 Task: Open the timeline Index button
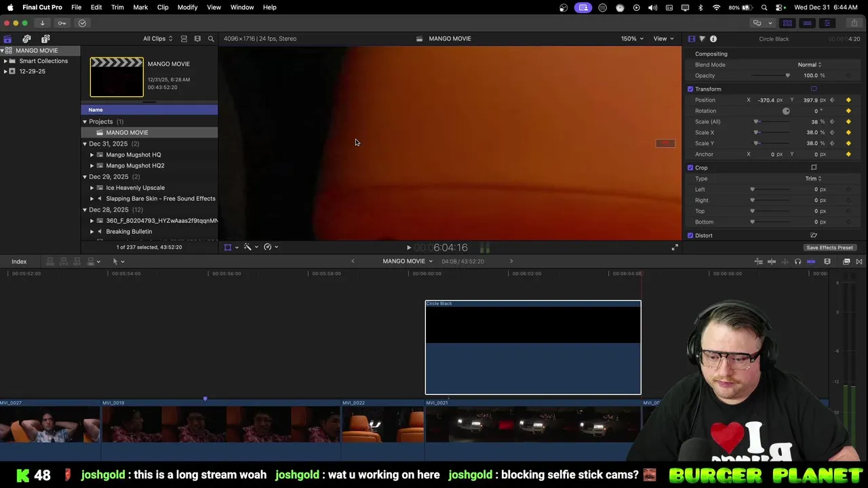coord(19,262)
